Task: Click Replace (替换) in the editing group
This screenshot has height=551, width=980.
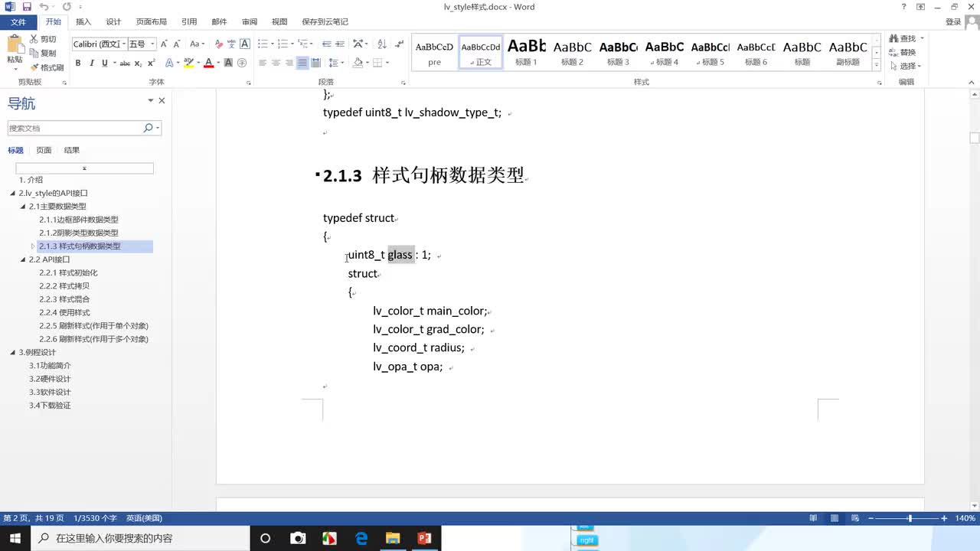Action: coord(903,53)
